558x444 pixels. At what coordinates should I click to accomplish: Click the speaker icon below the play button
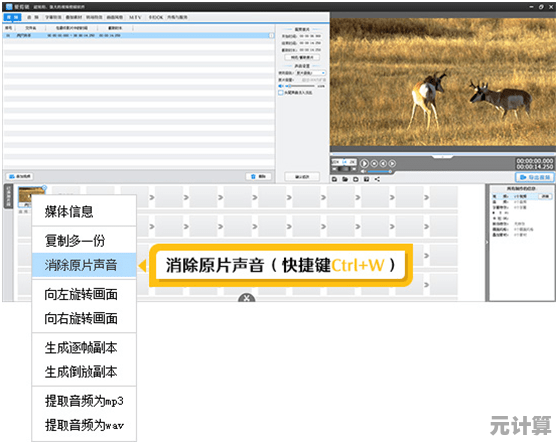pyautogui.click(x=363, y=171)
